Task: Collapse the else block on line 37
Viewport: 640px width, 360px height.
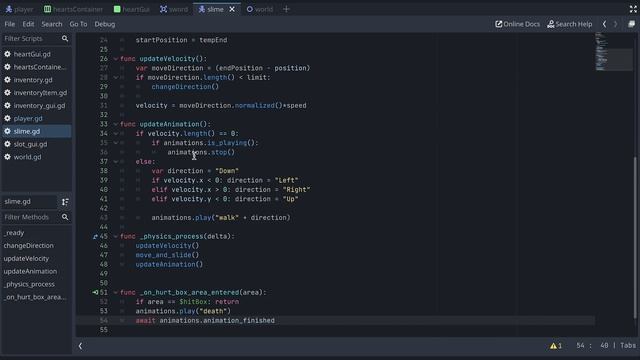Action: pos(116,162)
